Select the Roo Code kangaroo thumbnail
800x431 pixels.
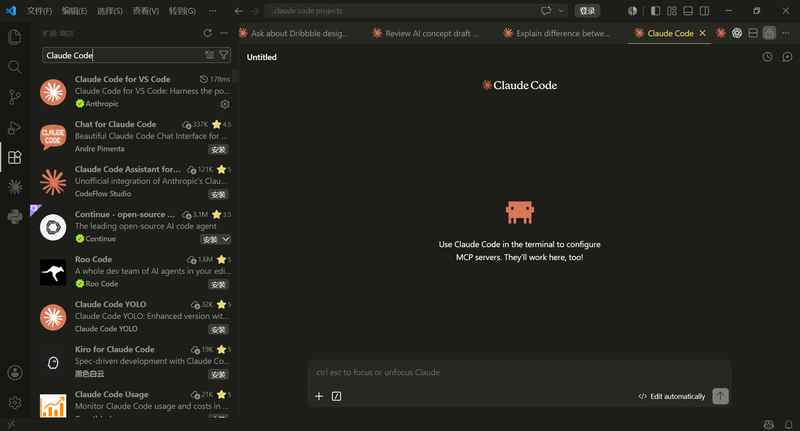click(x=53, y=272)
